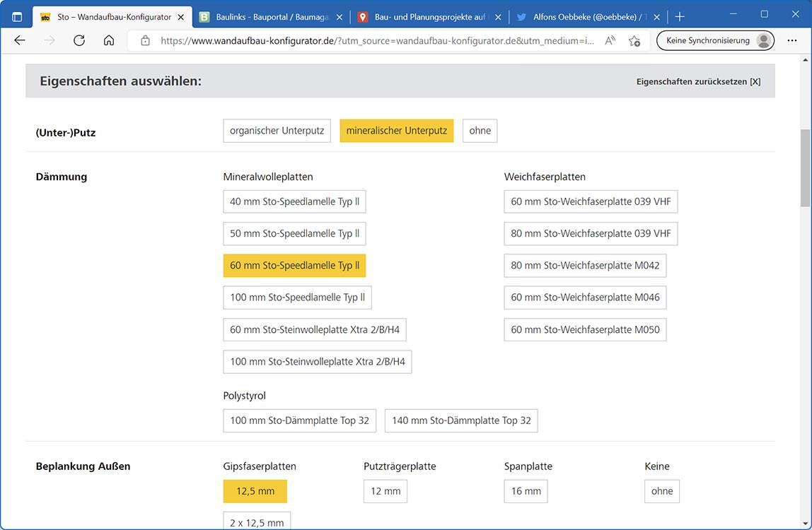Pick 60 mm Sto-Weichfaserplatte M050
This screenshot has height=530, width=812.
pyautogui.click(x=585, y=330)
